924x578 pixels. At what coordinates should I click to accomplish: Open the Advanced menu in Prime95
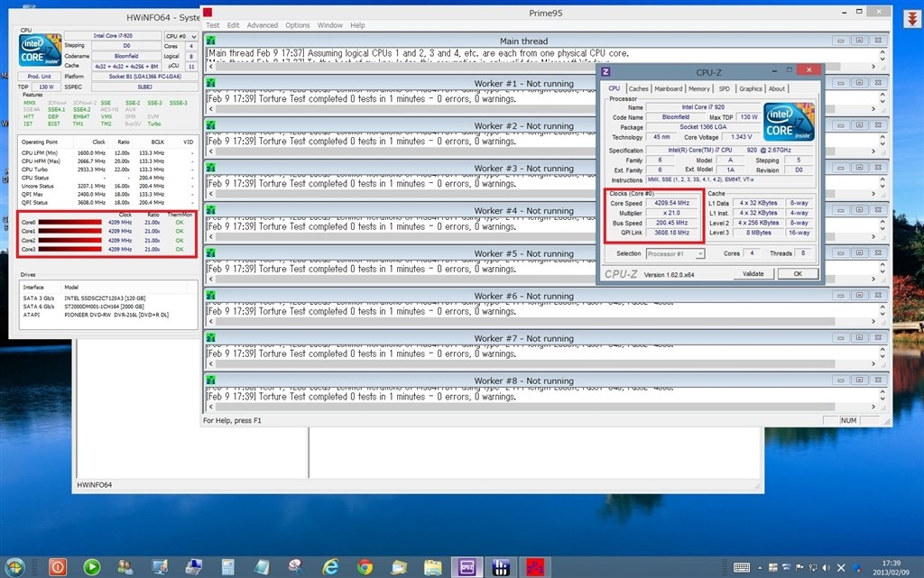(x=263, y=25)
